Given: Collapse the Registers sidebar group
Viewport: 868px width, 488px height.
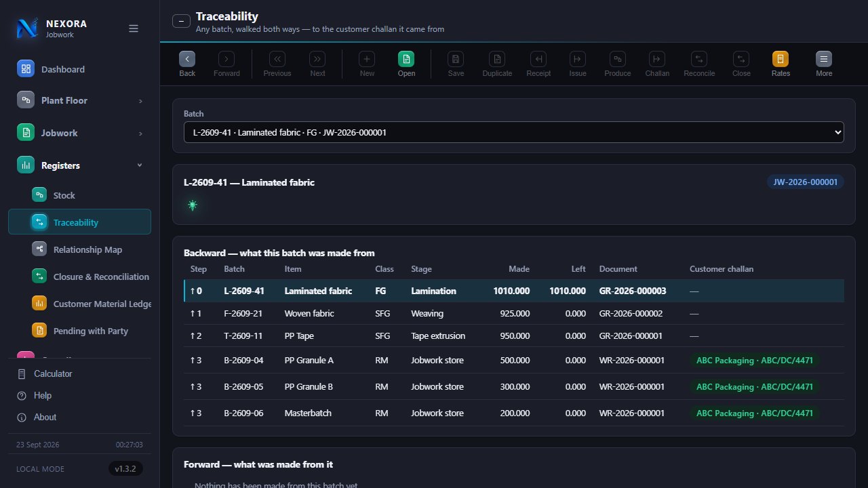Looking at the screenshot, I should pyautogui.click(x=79, y=165).
